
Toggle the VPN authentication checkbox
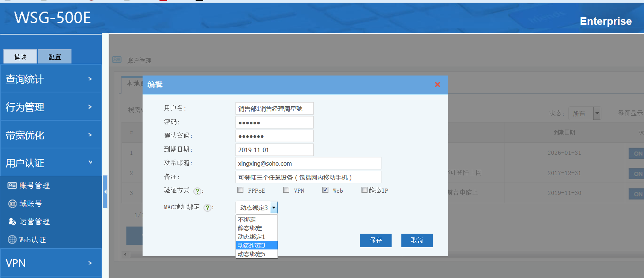click(x=286, y=190)
